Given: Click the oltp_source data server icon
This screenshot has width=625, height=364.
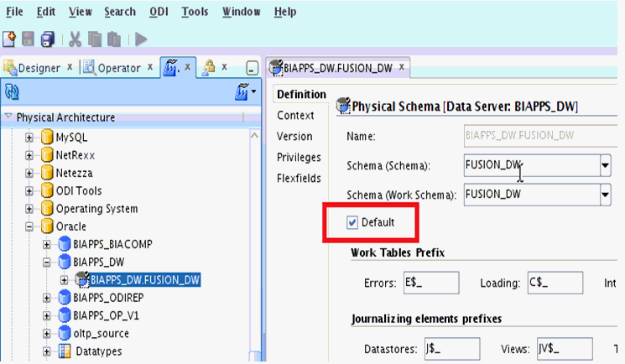Looking at the screenshot, I should click(64, 333).
